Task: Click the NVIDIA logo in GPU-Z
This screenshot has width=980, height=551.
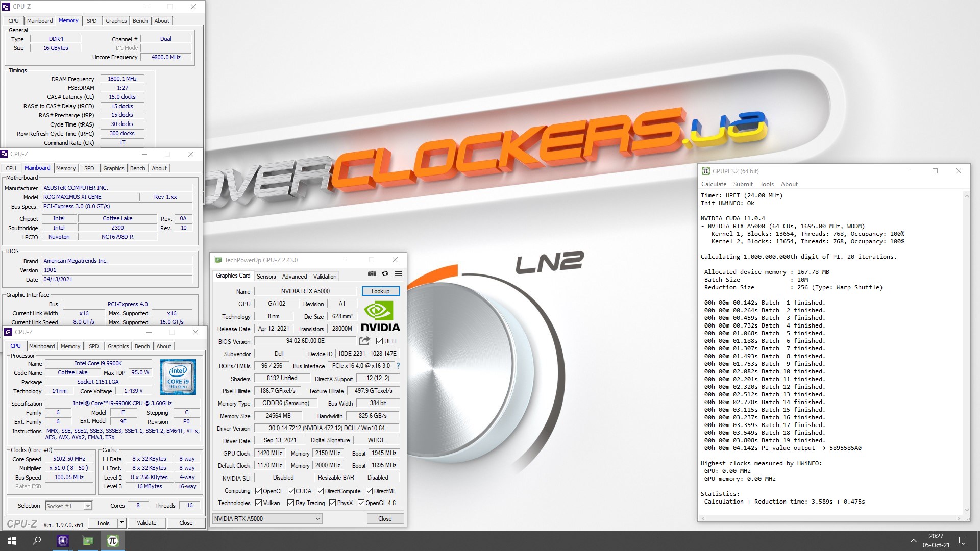Action: 380,316
